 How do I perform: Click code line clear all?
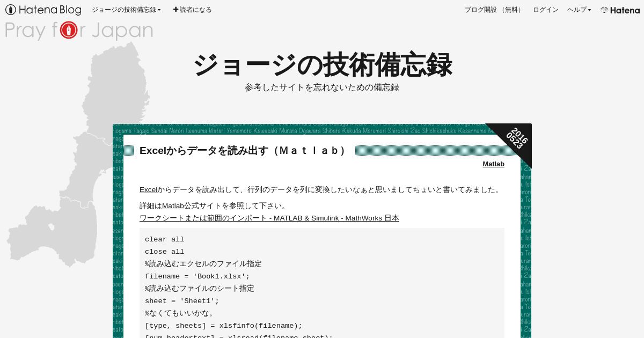[164, 239]
